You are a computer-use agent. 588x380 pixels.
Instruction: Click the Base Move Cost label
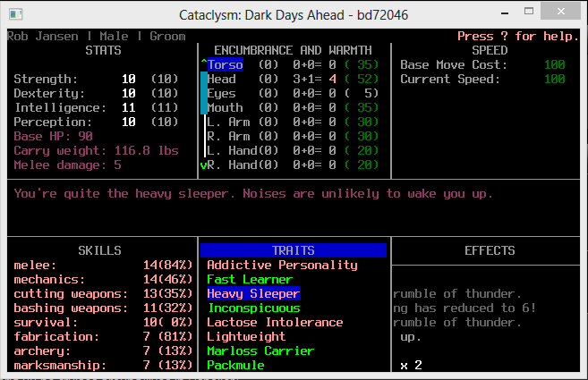(x=454, y=64)
